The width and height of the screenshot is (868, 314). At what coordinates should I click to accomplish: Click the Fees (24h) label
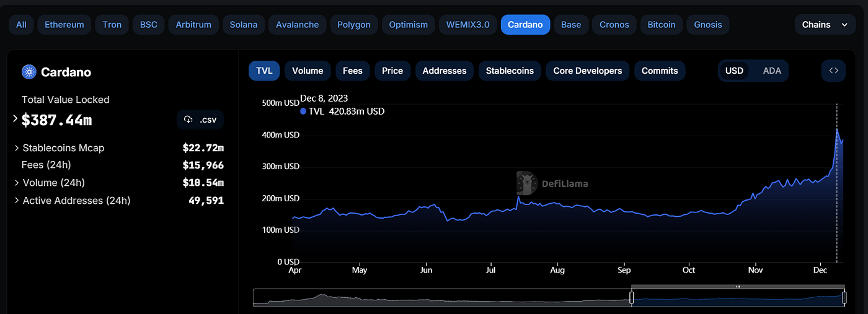[46, 165]
